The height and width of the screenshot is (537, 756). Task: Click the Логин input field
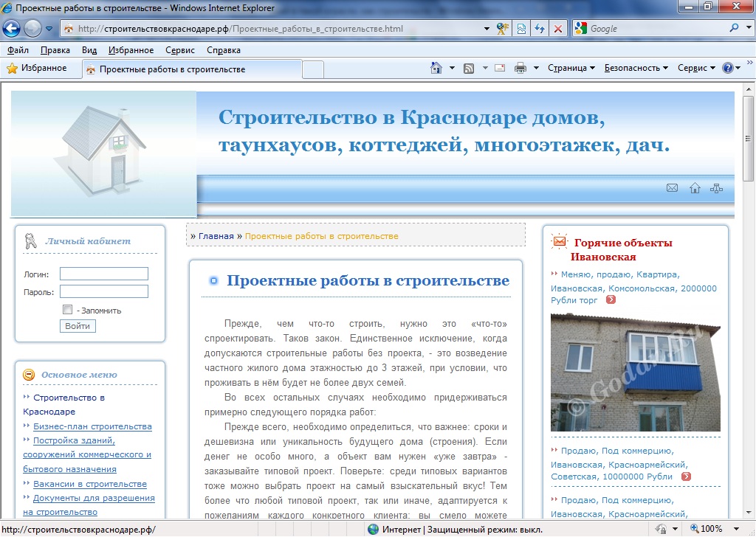[103, 274]
